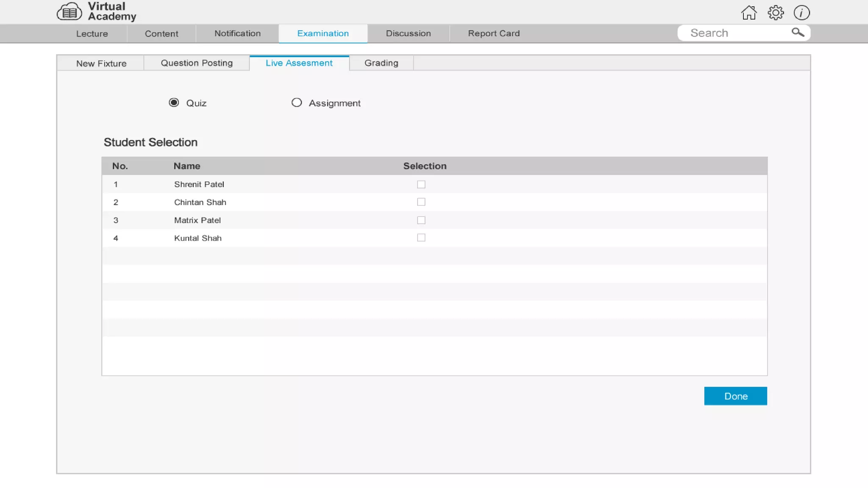868x488 pixels.
Task: Click the search magnifier icon
Action: (x=798, y=33)
